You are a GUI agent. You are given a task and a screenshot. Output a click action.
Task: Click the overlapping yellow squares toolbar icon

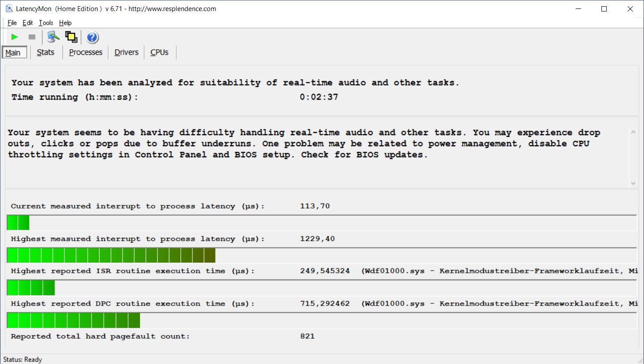(x=71, y=37)
